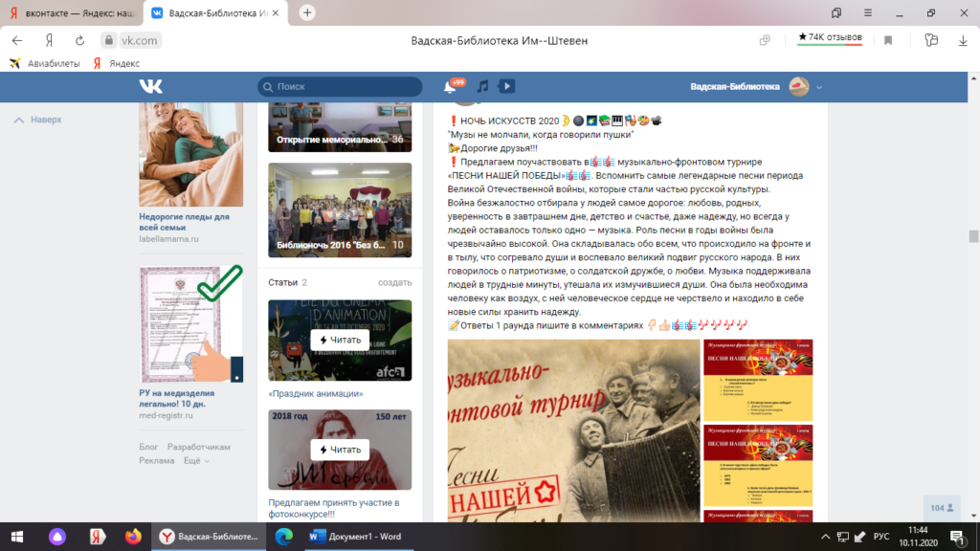The height and width of the screenshot is (551, 980).
Task: Click the search field in VK header
Action: (x=340, y=87)
